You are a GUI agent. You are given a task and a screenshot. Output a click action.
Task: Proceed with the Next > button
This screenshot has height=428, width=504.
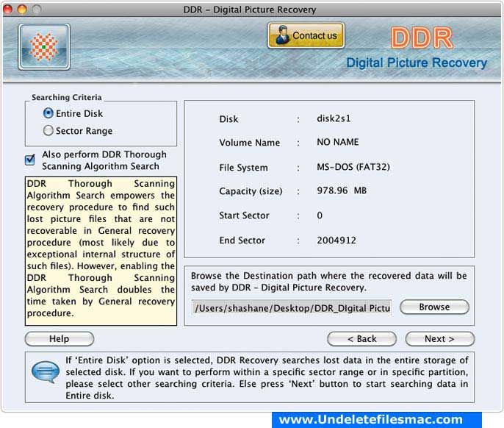pyautogui.click(x=439, y=339)
